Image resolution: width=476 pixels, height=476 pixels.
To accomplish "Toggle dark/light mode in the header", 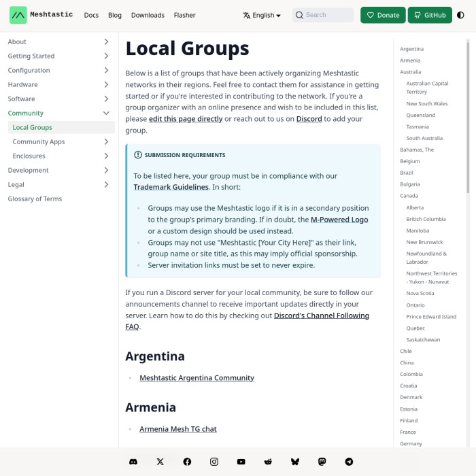I will click(460, 15).
